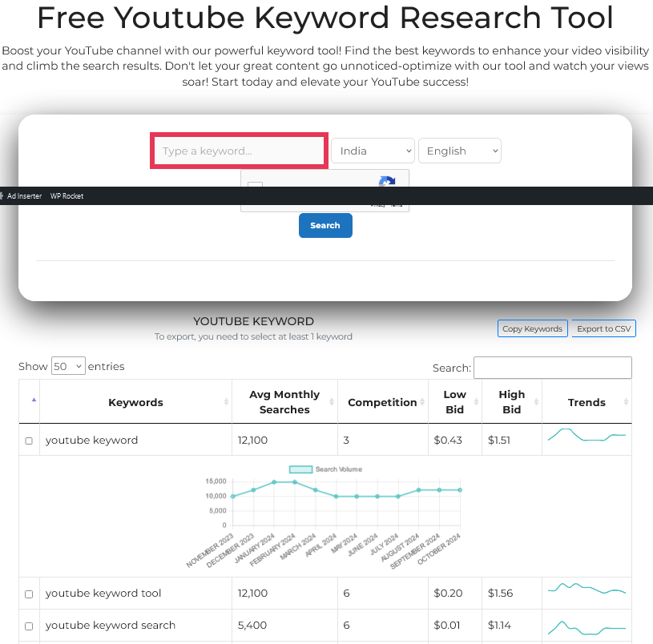Click the blue sort arrow in first column
This screenshot has height=644, width=653.
(34, 400)
